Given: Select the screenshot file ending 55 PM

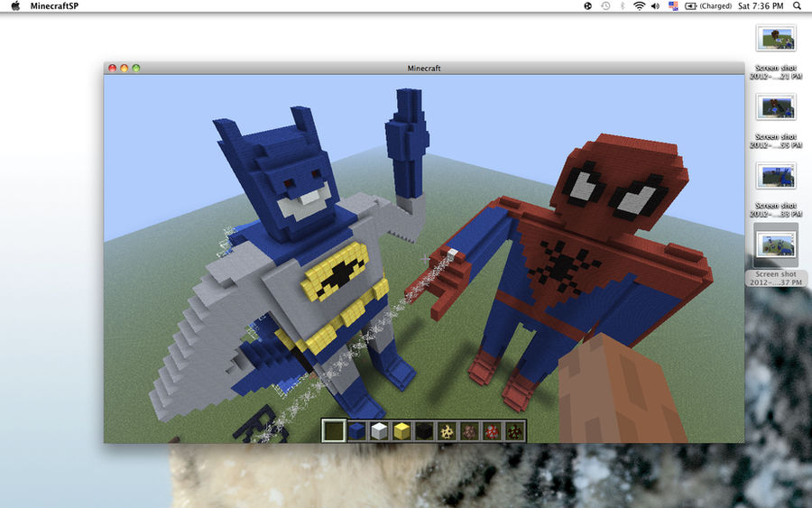Looking at the screenshot, I should (x=776, y=121).
